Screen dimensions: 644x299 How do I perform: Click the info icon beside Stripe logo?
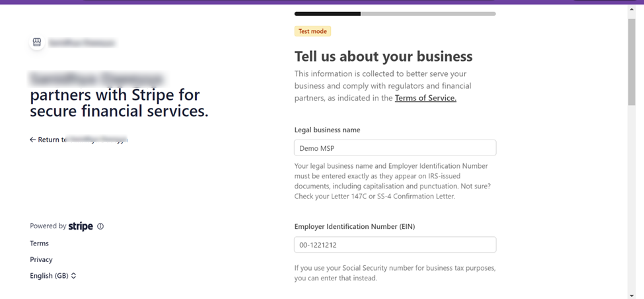(100, 226)
